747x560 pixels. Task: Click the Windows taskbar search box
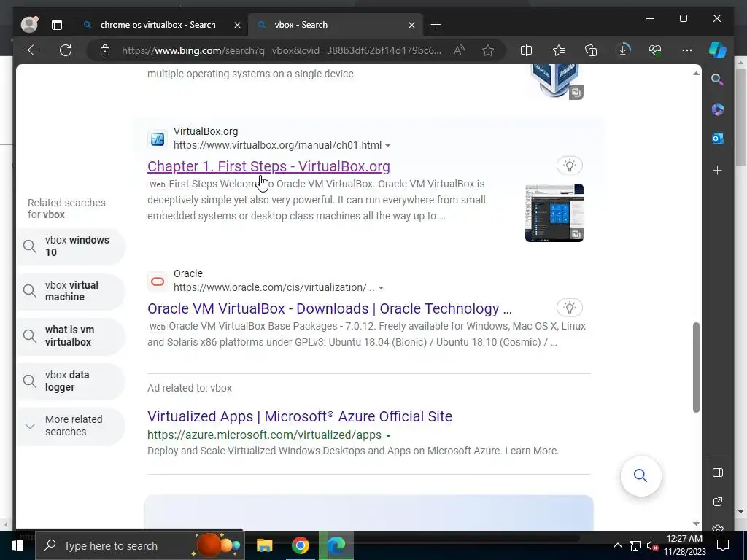coord(139,545)
